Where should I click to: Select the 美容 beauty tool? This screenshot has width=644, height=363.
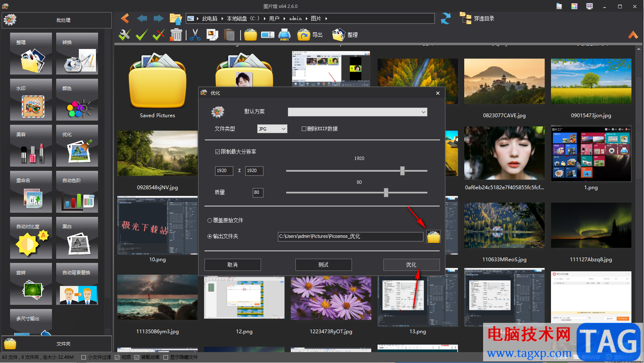coord(31,146)
